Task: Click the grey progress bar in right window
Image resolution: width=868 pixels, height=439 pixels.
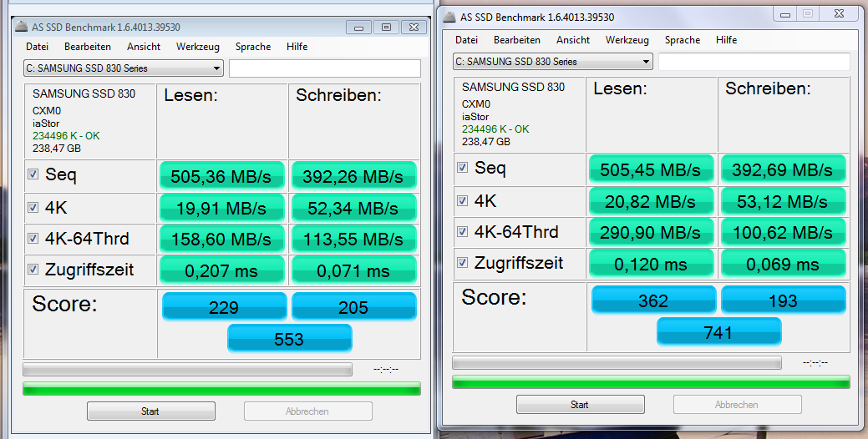Action: [617, 363]
